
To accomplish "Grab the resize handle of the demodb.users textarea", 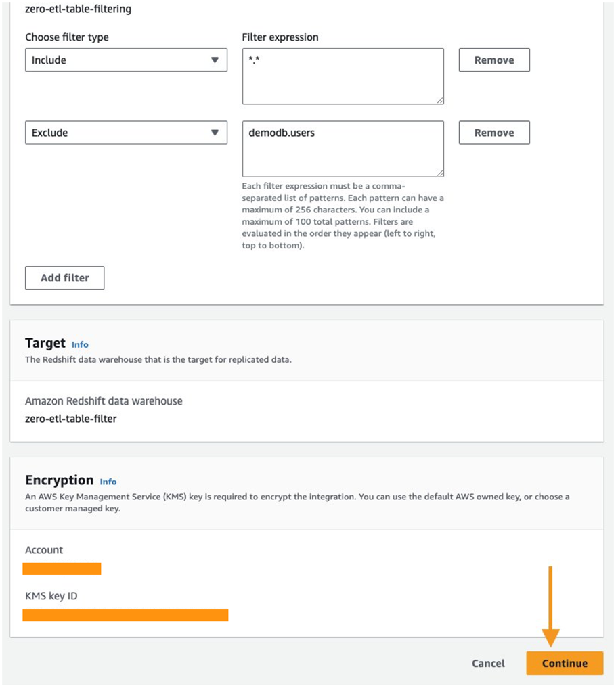I will 440,173.
